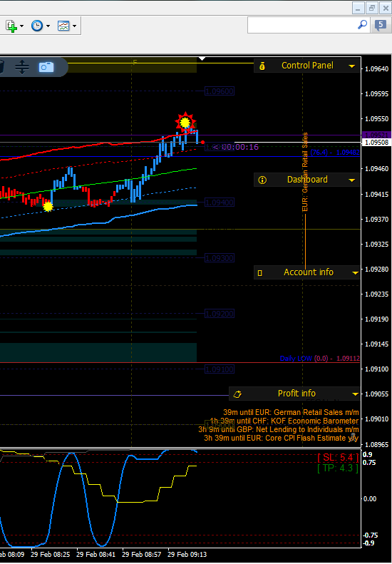Select the current price tag 1.09508
The width and height of the screenshot is (392, 564).
(x=376, y=143)
